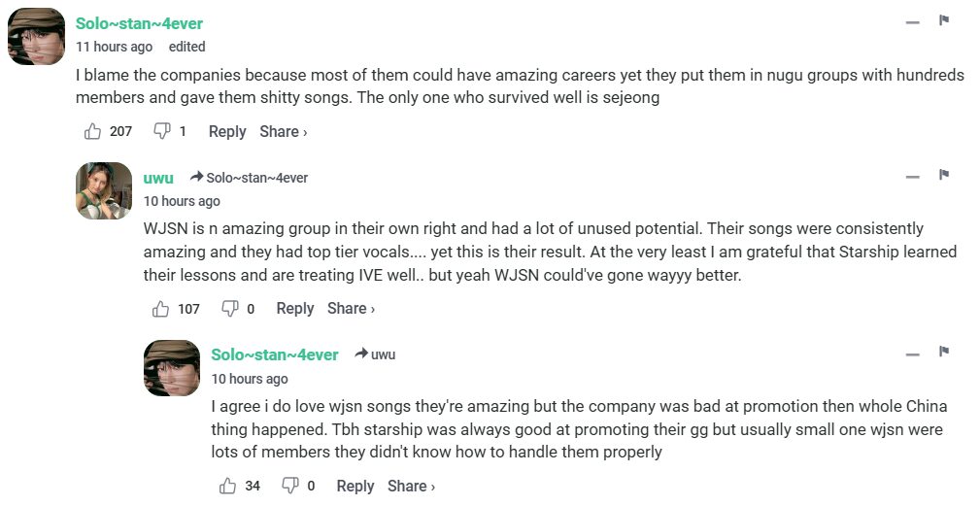Reply to uwu's comment
Viewport: 980px width, 506px height.
coord(295,309)
